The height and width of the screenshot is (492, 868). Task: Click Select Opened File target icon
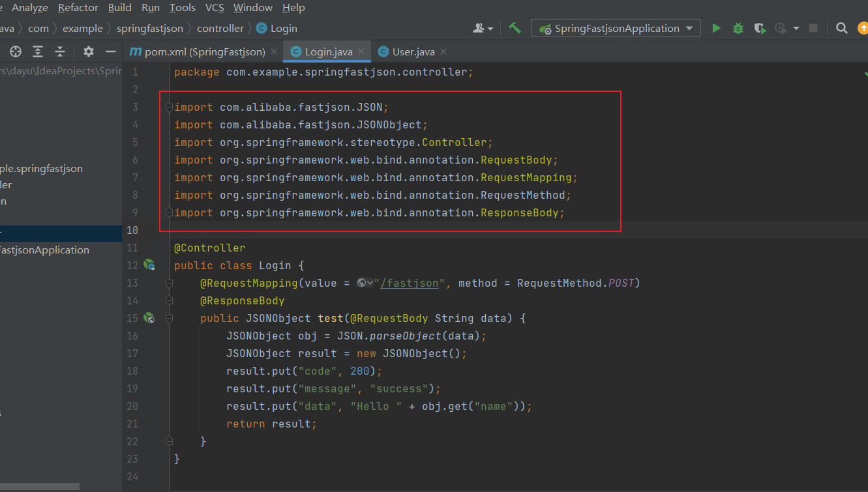pos(16,51)
